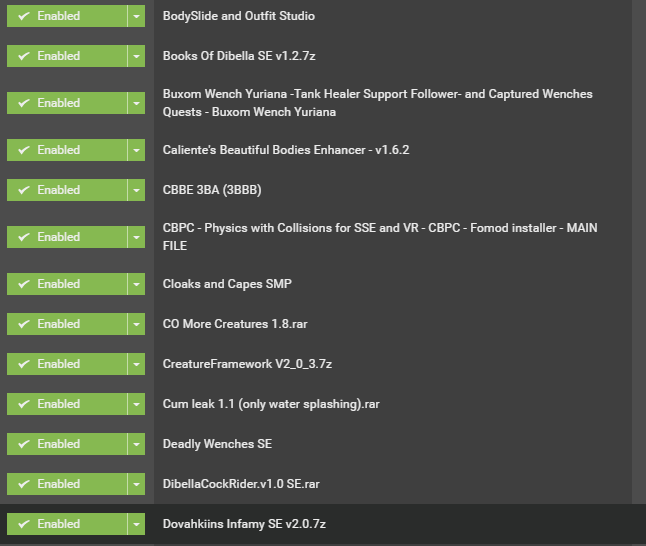Viewport: 646px width, 546px height.
Task: Open status dropdown for CreatureFramework V2_0_3.7z
Action: pos(136,364)
